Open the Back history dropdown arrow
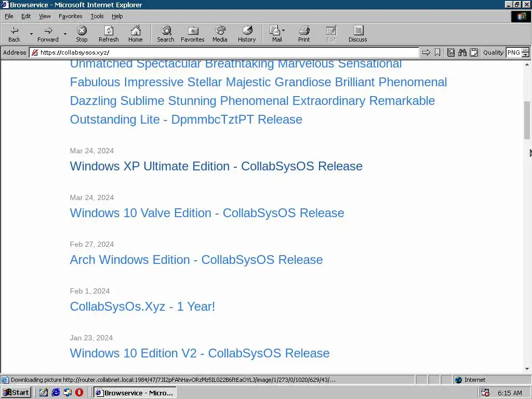 (31, 34)
